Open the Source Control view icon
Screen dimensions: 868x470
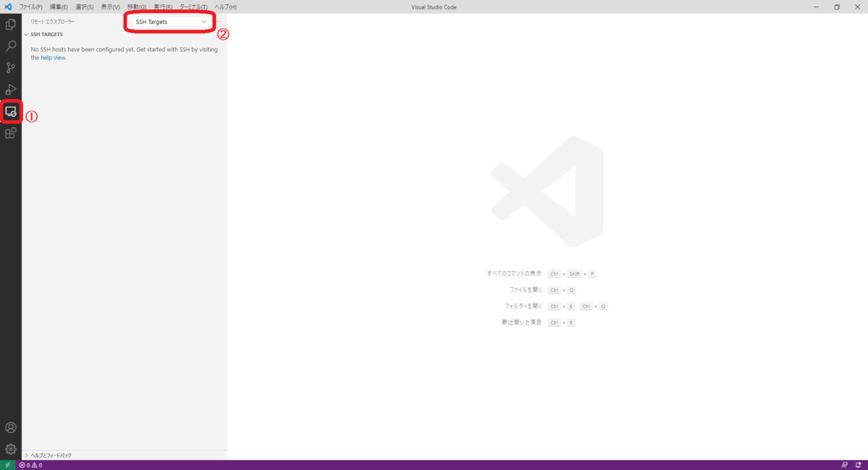(11, 68)
